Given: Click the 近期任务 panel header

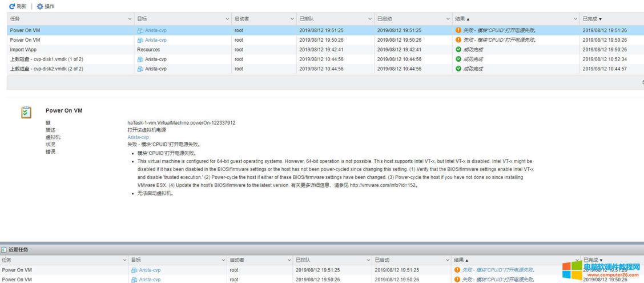Looking at the screenshot, I should [x=18, y=250].
